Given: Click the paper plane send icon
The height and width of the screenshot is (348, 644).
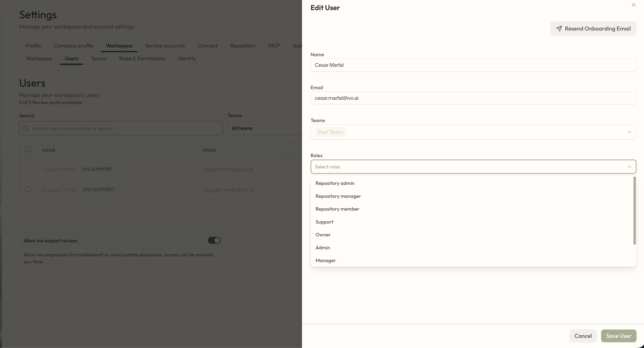Looking at the screenshot, I should (559, 28).
